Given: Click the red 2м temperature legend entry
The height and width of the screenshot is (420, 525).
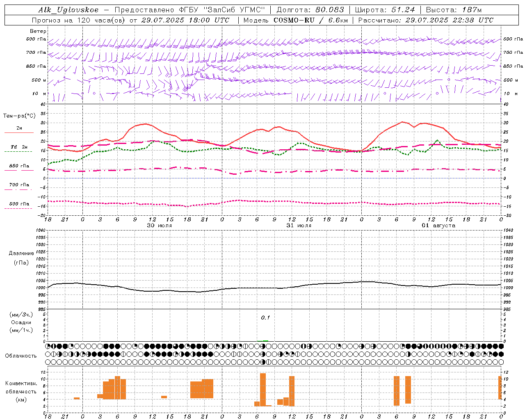Looking at the screenshot, I should (x=19, y=128).
